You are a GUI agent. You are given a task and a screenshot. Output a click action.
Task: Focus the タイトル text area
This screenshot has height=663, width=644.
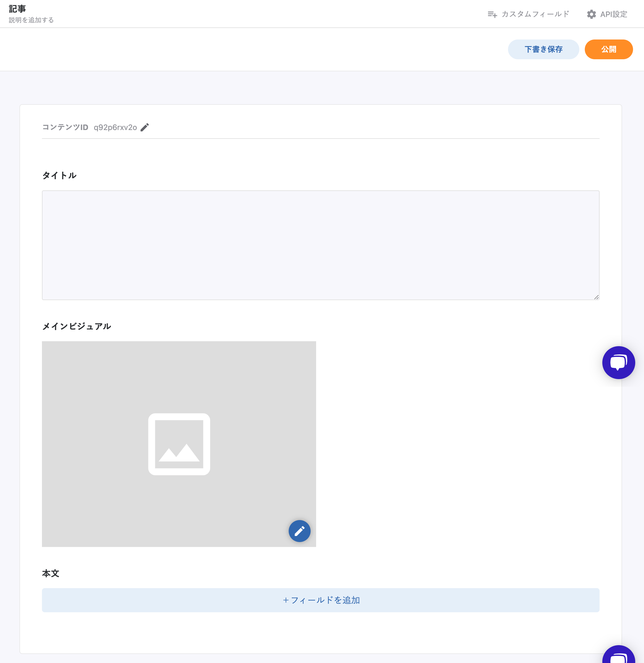coord(320,245)
